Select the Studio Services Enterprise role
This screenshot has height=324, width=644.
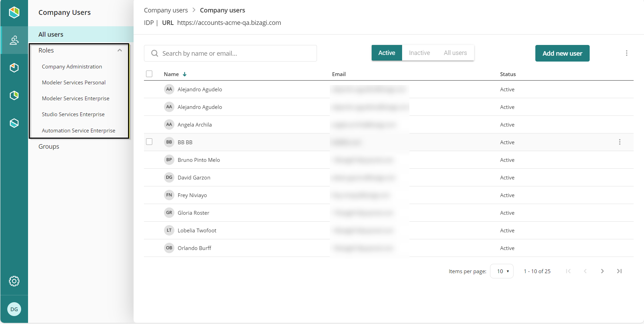(x=73, y=114)
